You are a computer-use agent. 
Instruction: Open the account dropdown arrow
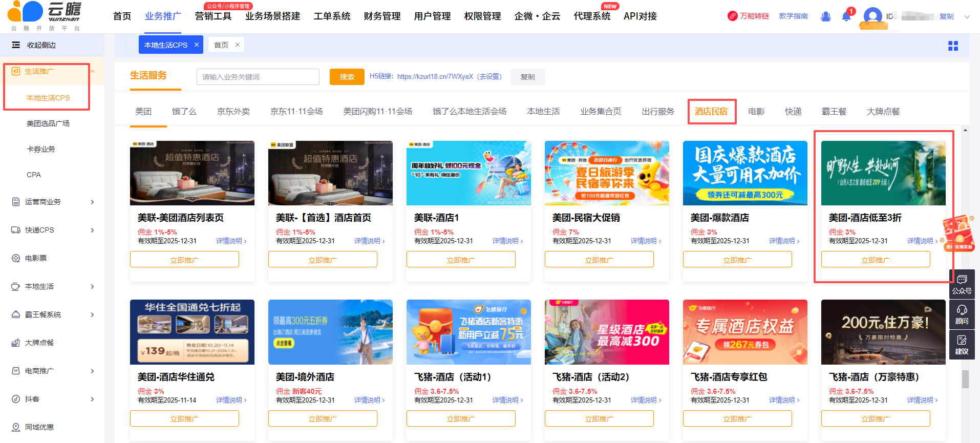[x=967, y=17]
